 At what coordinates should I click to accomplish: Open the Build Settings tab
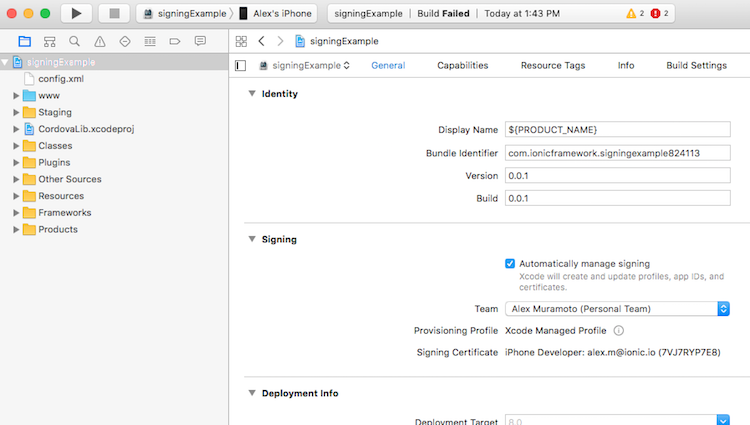[696, 66]
